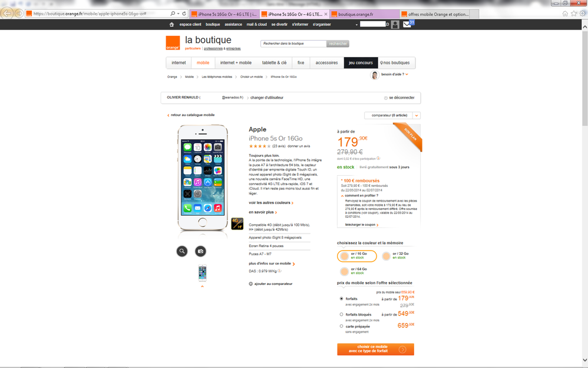Switch to offres mobile Orange browser tab
The image size is (588, 368).
[435, 14]
